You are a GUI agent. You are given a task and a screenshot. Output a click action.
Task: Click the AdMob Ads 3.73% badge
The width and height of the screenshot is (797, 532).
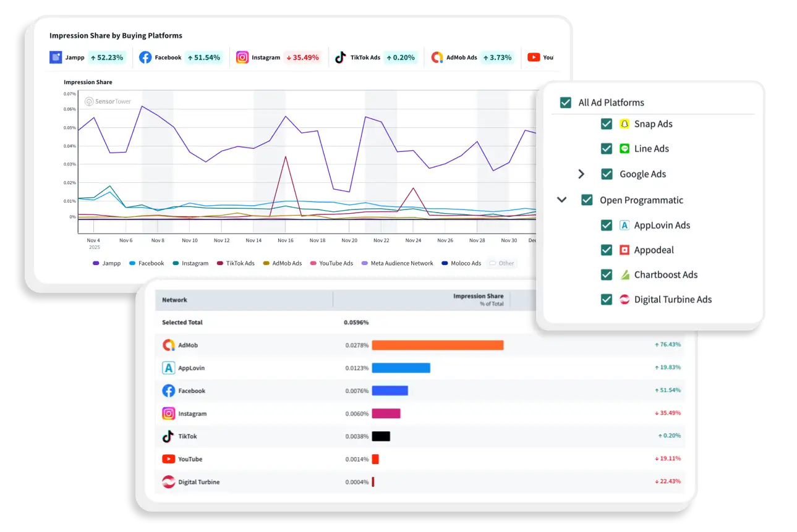tap(497, 57)
